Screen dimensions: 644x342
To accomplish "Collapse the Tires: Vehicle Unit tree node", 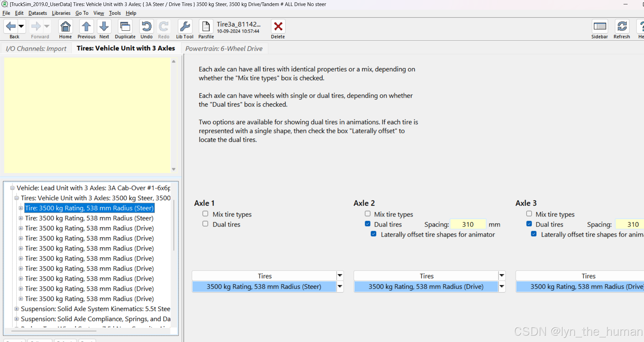I will coord(16,198).
